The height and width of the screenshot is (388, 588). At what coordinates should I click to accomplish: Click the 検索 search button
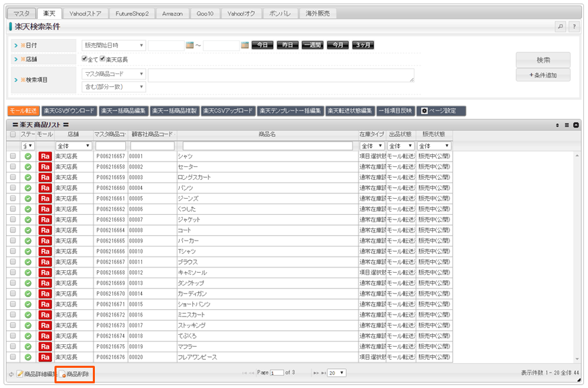coord(543,60)
